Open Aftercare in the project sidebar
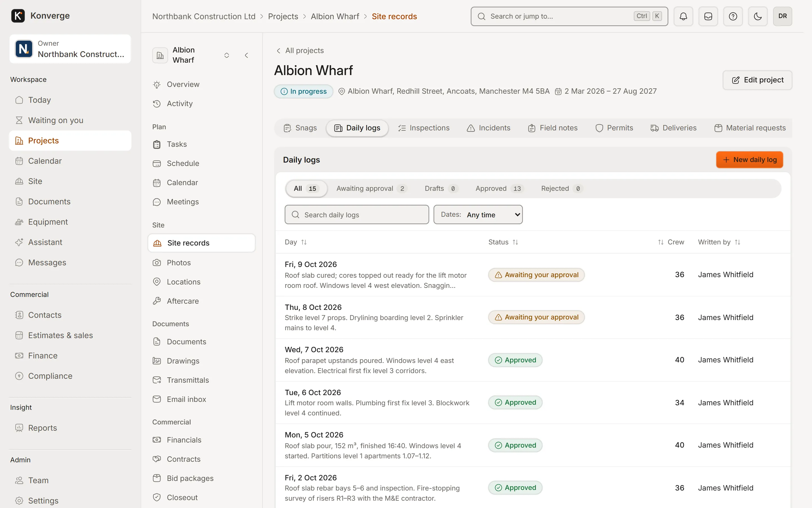The image size is (812, 508). pyautogui.click(x=201, y=301)
